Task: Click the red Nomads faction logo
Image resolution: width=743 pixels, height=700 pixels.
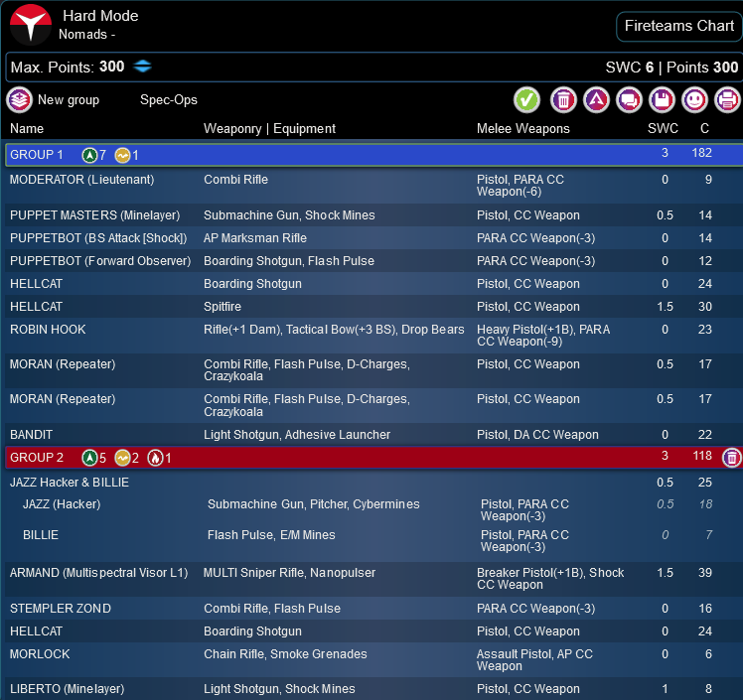Action: (31, 24)
